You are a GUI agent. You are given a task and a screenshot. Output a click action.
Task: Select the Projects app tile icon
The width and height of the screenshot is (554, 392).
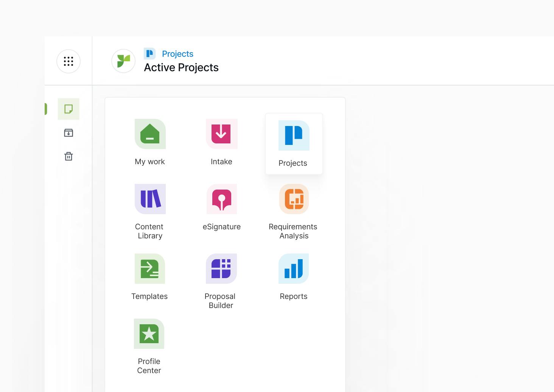click(294, 135)
